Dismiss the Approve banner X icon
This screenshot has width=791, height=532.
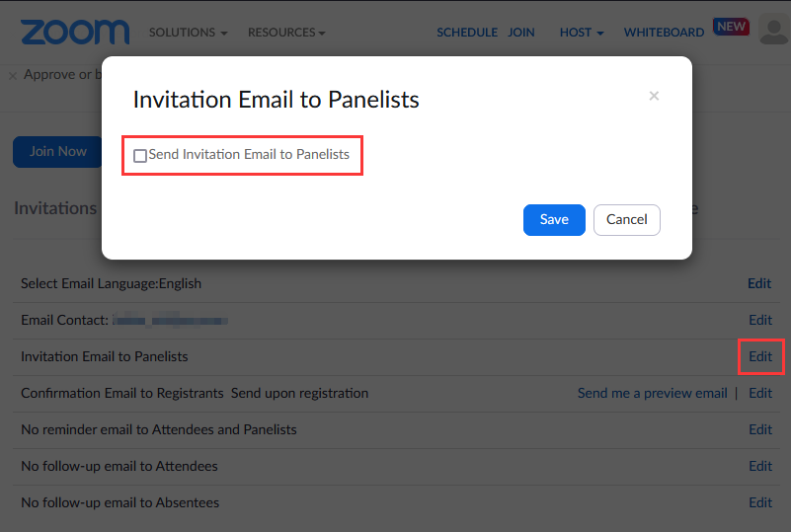(x=12, y=75)
